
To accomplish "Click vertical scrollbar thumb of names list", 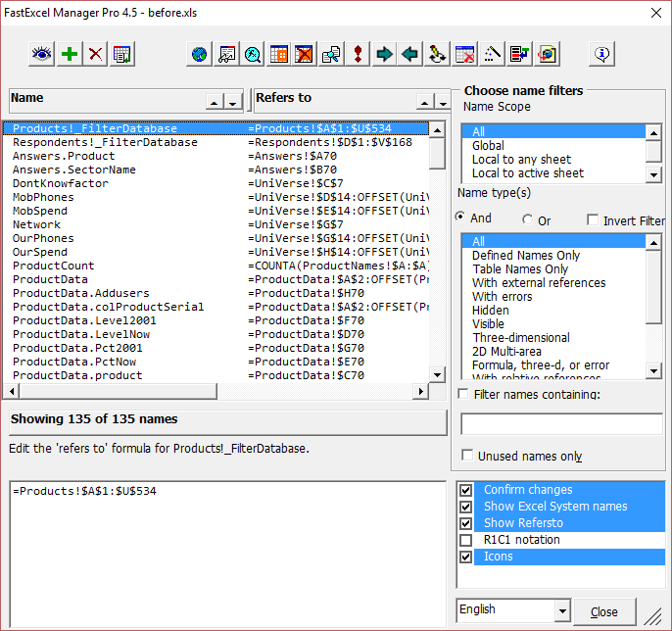I will (x=437, y=154).
